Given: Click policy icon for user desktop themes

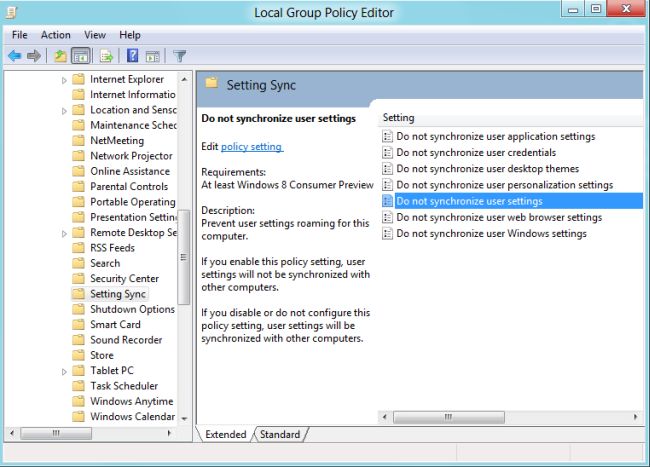Looking at the screenshot, I should click(x=387, y=169).
